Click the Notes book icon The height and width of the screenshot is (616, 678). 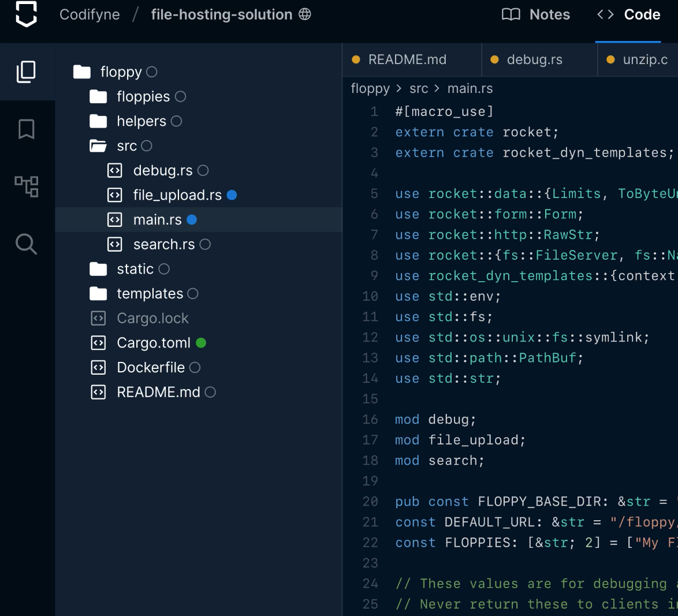point(511,14)
